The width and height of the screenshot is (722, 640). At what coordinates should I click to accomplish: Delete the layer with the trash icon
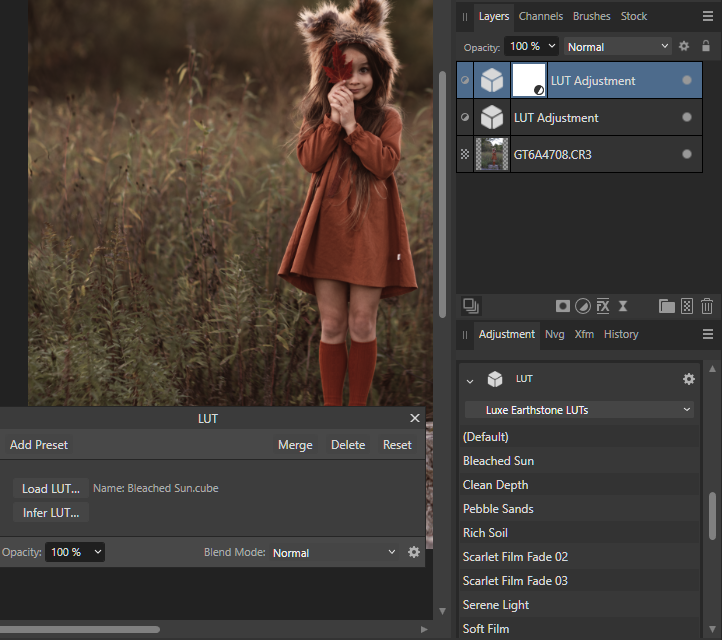pos(707,306)
